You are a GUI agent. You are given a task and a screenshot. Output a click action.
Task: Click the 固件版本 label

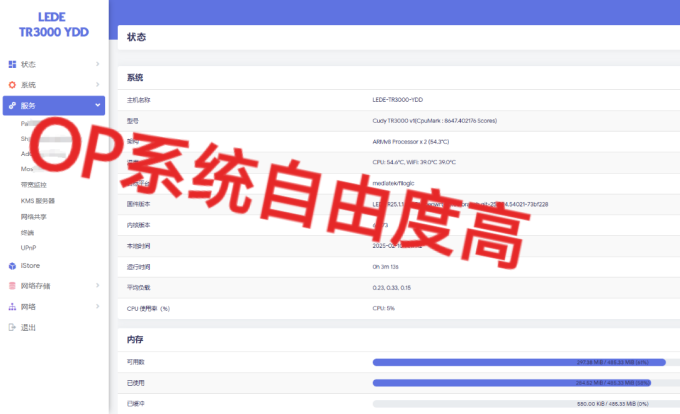click(x=138, y=204)
